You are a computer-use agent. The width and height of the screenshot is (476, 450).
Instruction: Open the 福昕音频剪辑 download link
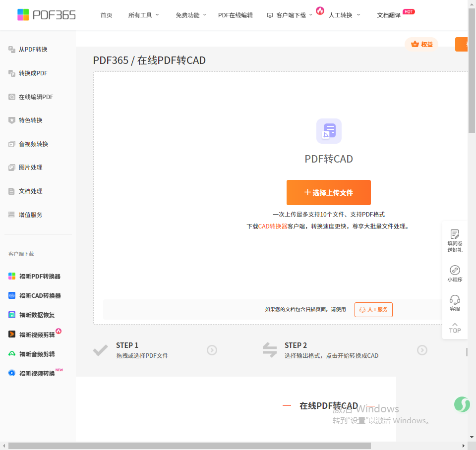click(37, 354)
